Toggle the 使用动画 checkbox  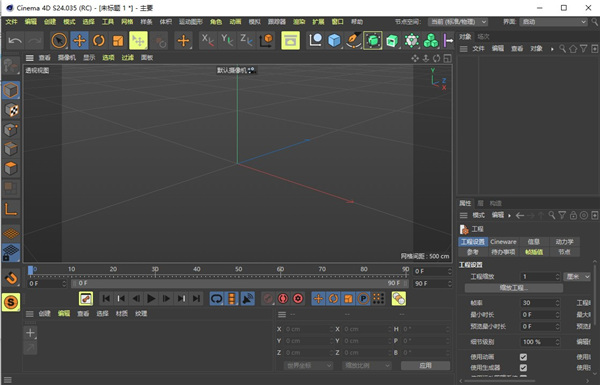tap(523, 357)
